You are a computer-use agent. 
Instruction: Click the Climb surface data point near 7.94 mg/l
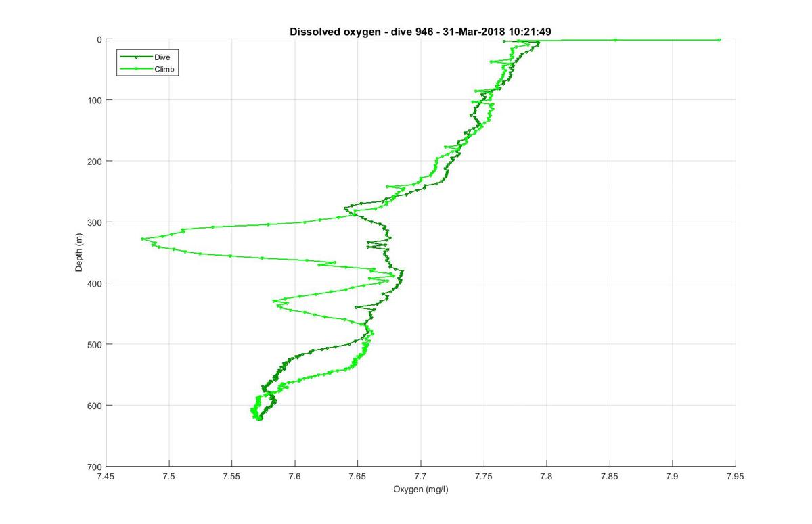point(719,40)
